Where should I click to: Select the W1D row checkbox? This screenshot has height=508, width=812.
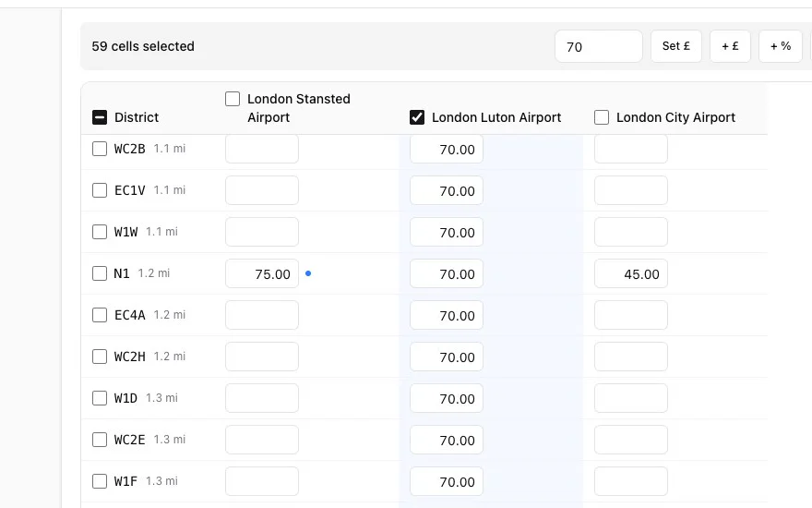pyautogui.click(x=100, y=397)
